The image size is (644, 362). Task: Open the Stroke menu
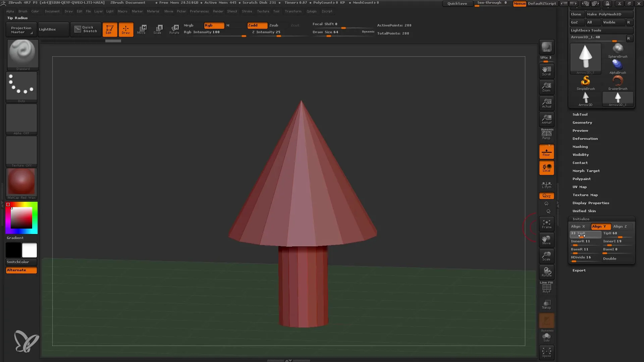248,11
